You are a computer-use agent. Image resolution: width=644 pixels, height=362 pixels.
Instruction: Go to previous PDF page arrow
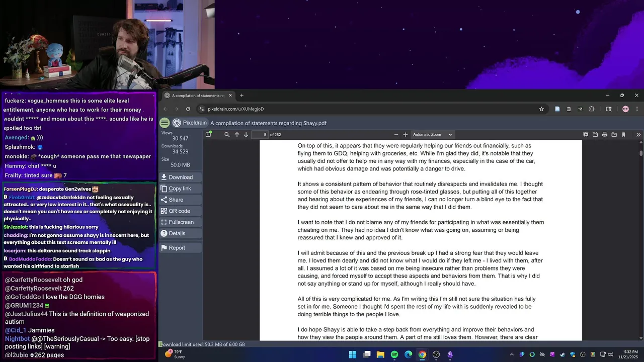(237, 134)
